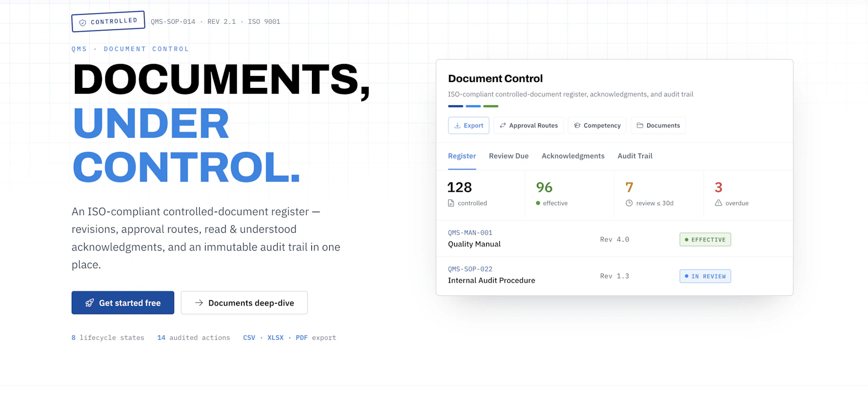Click the Competency graduation cap icon

pos(577,125)
